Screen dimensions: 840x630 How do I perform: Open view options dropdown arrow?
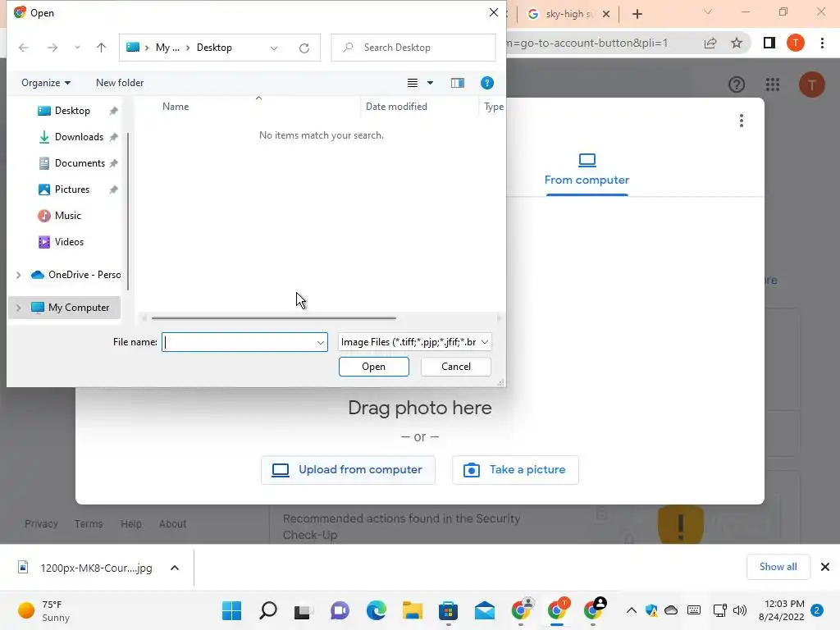pyautogui.click(x=430, y=83)
